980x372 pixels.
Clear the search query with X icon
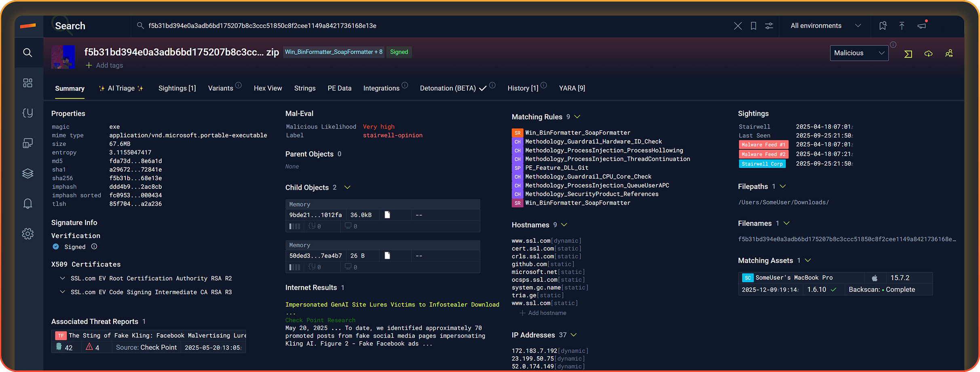(x=737, y=26)
